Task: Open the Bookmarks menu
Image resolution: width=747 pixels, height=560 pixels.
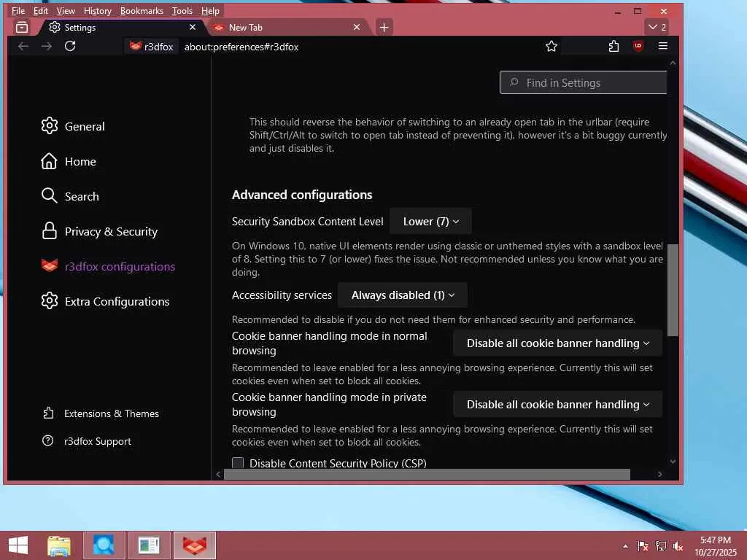Action: [142, 10]
